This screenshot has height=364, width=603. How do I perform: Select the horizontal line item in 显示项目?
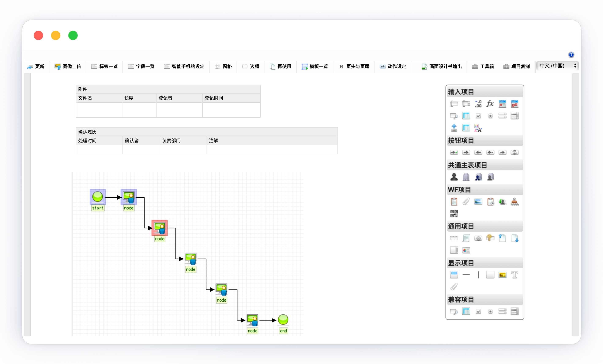click(466, 275)
